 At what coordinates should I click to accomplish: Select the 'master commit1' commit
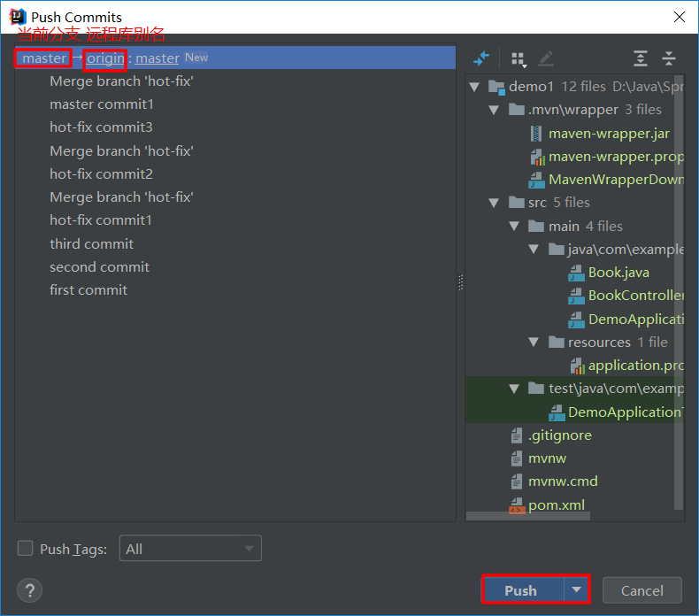pyautogui.click(x=102, y=104)
